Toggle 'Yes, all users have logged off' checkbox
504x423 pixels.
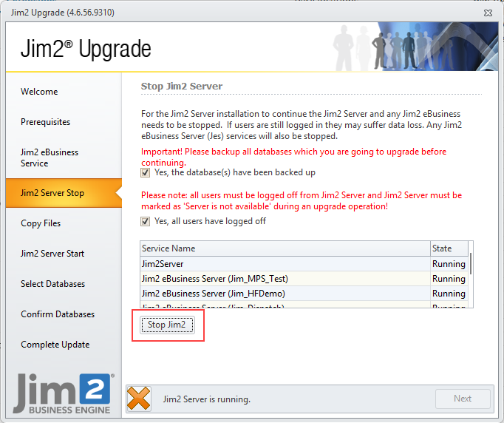(146, 221)
